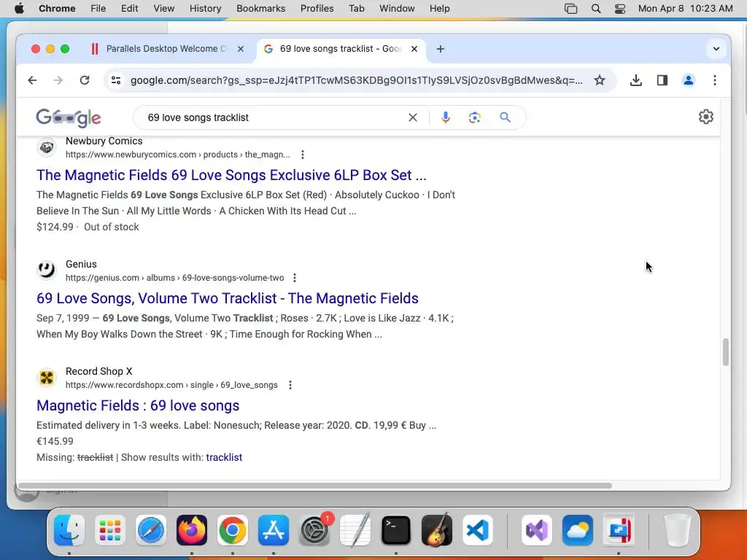
Task: Open Launchpad from the Dock
Action: click(x=110, y=530)
